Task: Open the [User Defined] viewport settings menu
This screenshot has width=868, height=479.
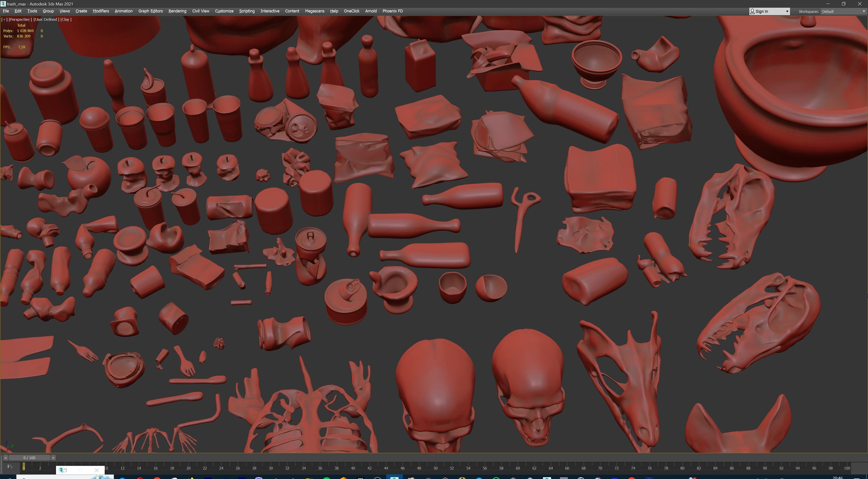Action: (x=46, y=19)
